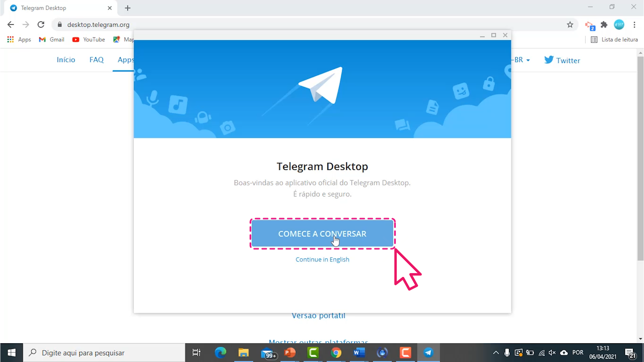
Task: Open the Maps bookmark icon
Action: pos(116,40)
